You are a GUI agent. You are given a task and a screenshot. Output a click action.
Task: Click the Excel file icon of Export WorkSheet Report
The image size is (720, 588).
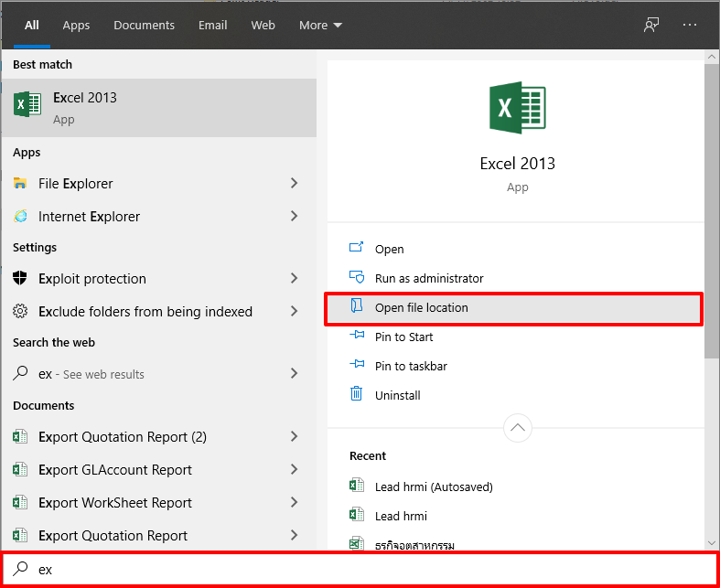(20, 502)
